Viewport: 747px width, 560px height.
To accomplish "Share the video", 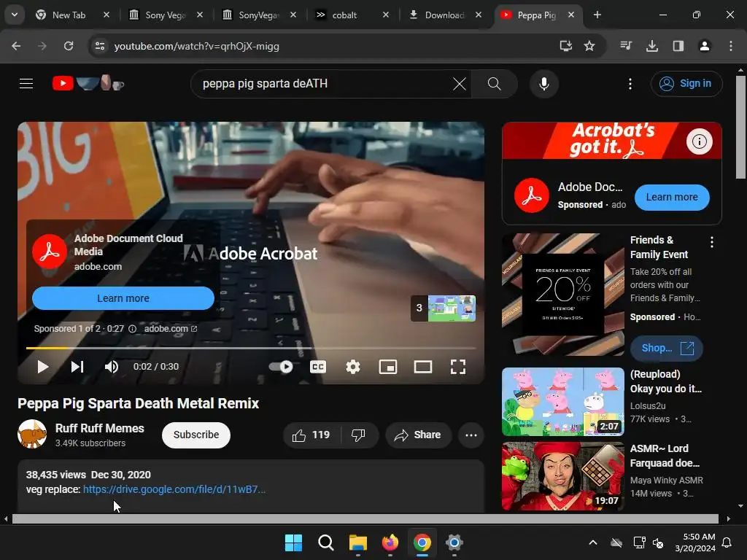I will point(418,435).
